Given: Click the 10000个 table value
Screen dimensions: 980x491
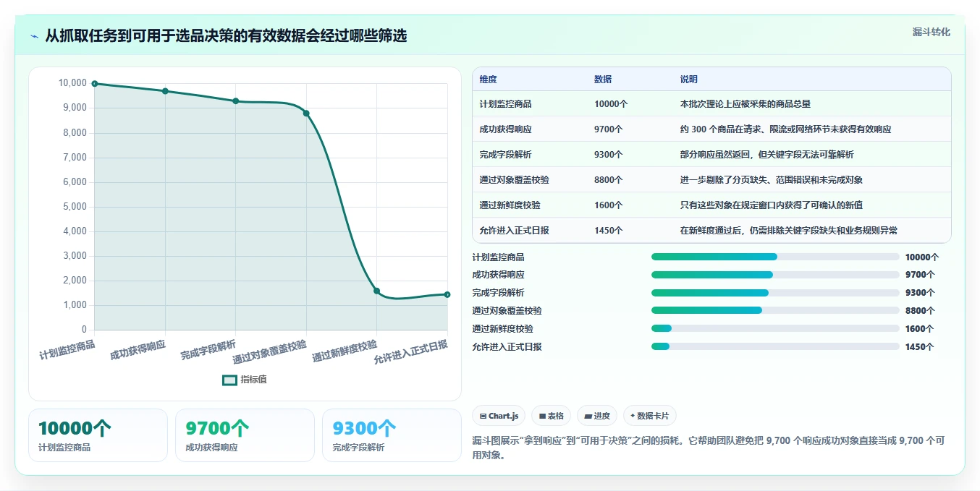Looking at the screenshot, I should pos(611,104).
